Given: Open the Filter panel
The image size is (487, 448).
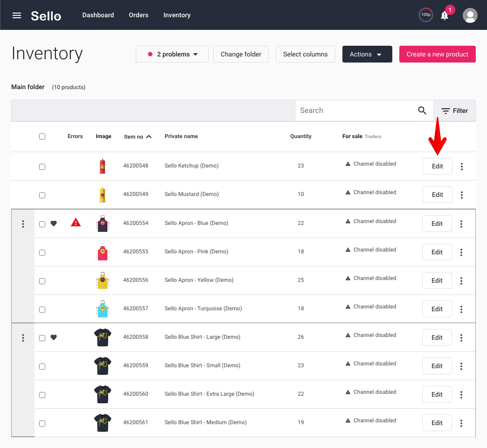Looking at the screenshot, I should point(454,111).
